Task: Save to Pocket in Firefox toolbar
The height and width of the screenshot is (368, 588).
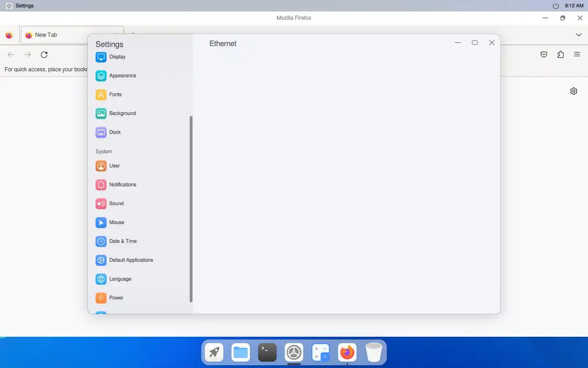Action: 544,55
